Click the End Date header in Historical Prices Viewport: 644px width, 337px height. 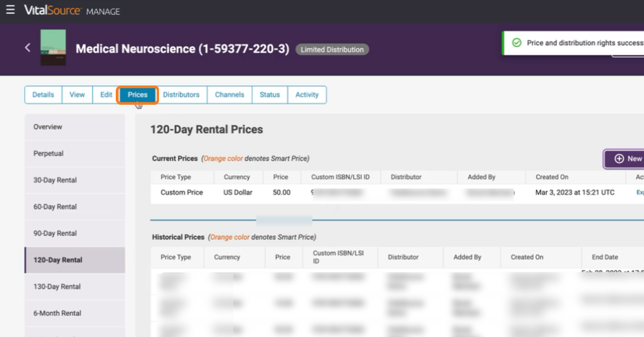pos(605,257)
